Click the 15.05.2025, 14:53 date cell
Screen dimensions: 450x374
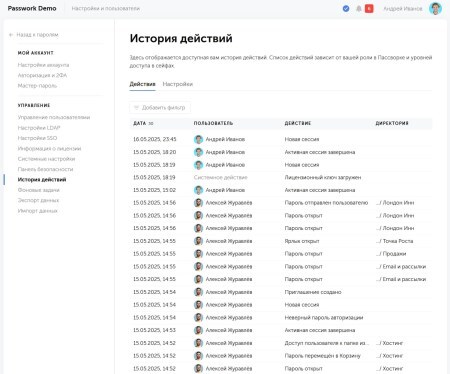(155, 330)
